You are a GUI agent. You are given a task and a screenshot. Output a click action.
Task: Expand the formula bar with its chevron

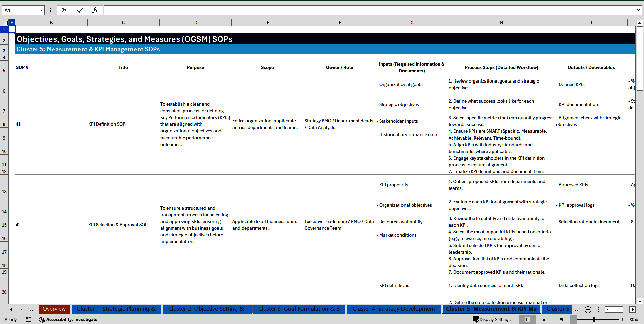click(x=638, y=10)
